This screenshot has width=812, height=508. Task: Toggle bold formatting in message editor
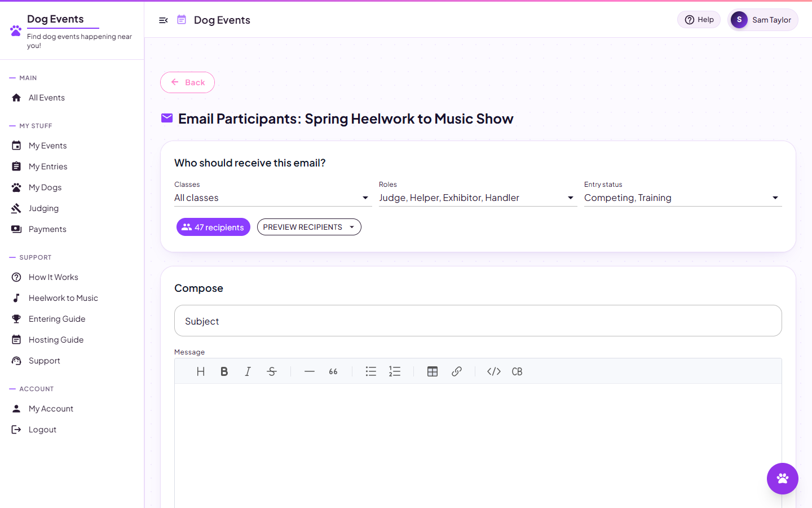click(224, 371)
